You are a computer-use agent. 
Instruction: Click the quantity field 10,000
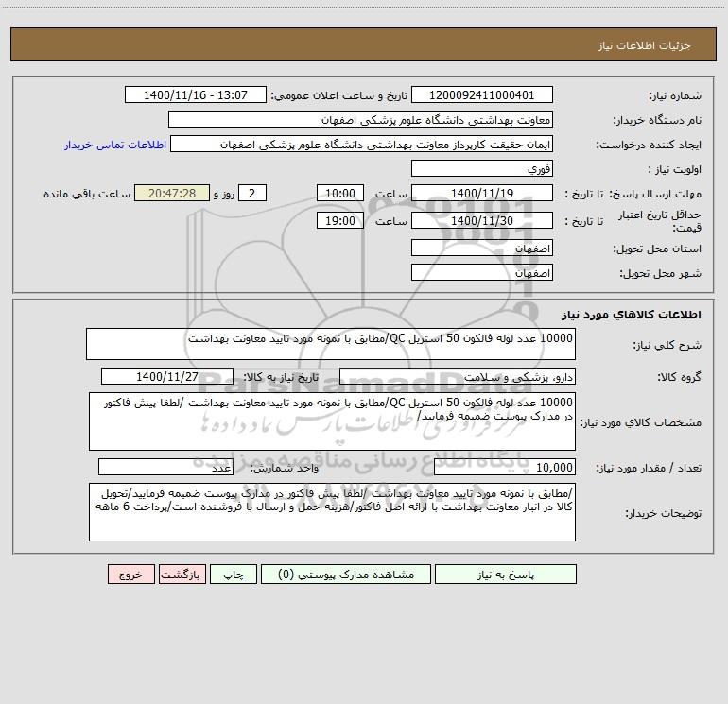tap(505, 468)
